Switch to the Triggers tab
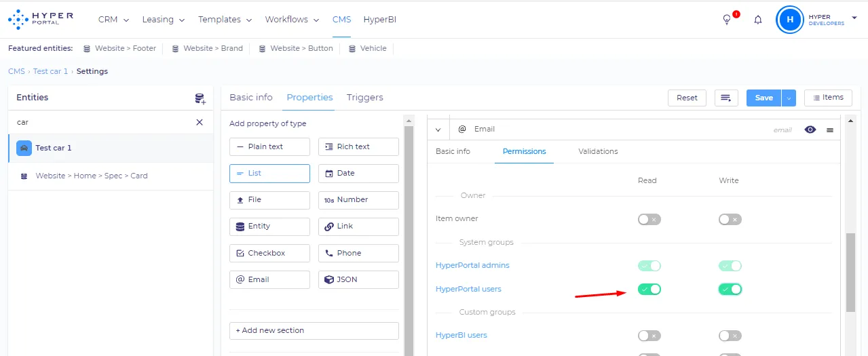This screenshot has width=868, height=356. (365, 98)
